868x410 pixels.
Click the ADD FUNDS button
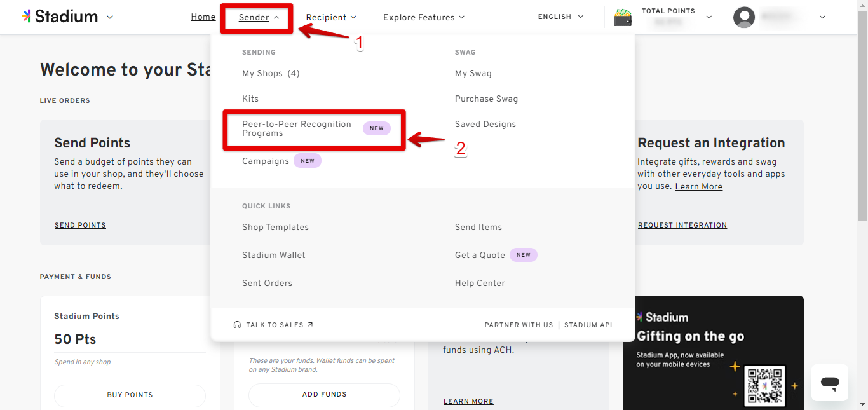pos(324,394)
